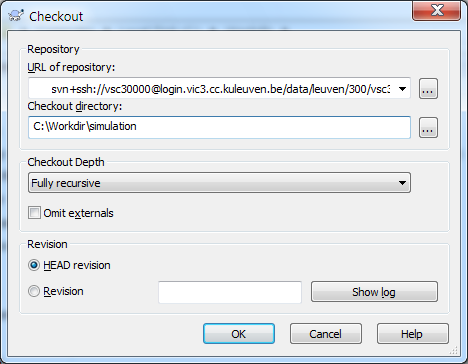Click the resize grip in bottom corner
The image size is (468, 364).
(x=453, y=350)
